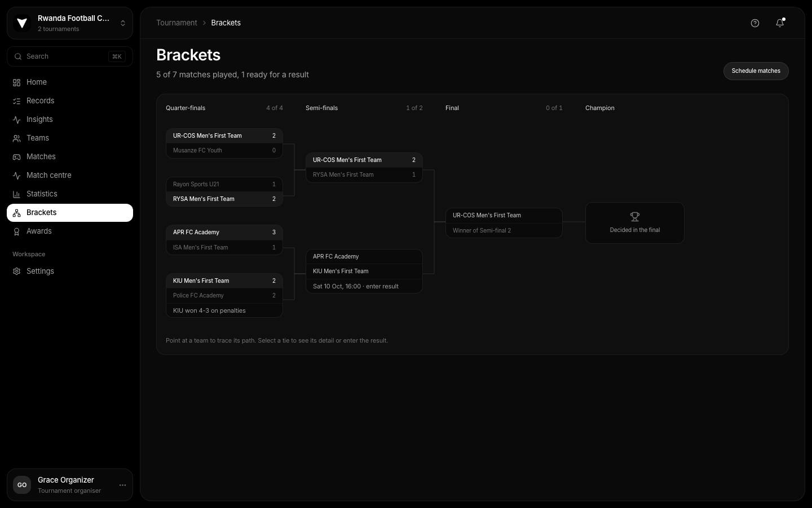Select ISA Men's First Team in the bracket

click(224, 247)
